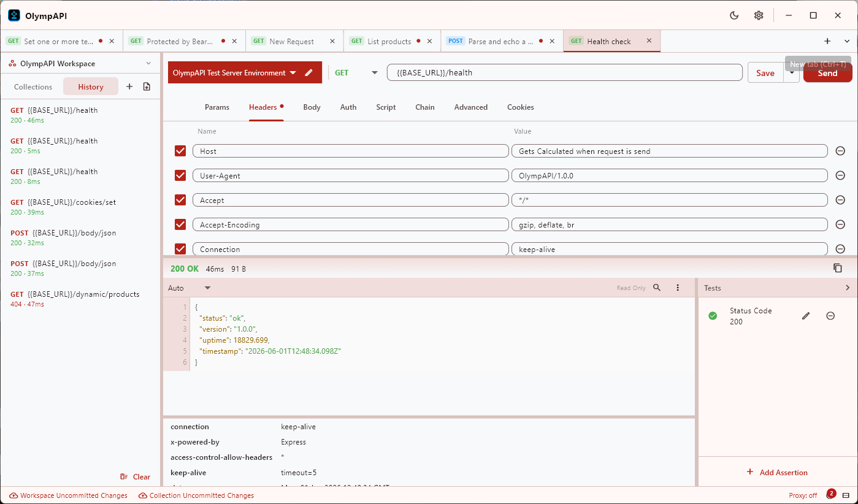Add a new tab with plus icon
The width and height of the screenshot is (858, 504).
[827, 41]
